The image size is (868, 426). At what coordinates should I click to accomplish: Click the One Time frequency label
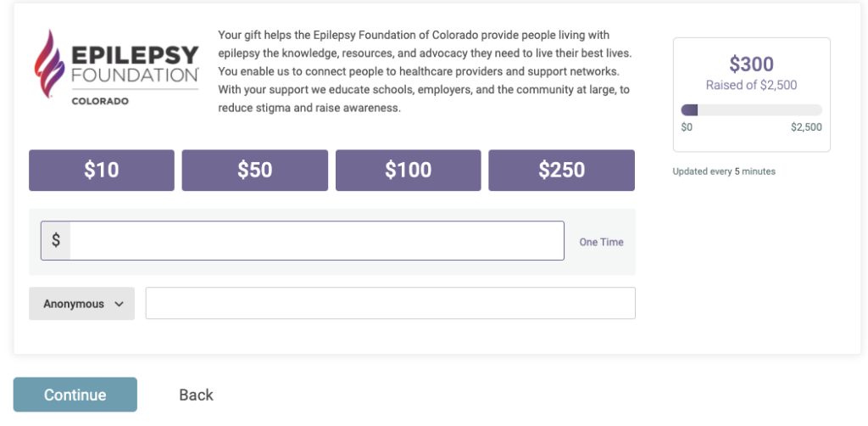point(601,242)
